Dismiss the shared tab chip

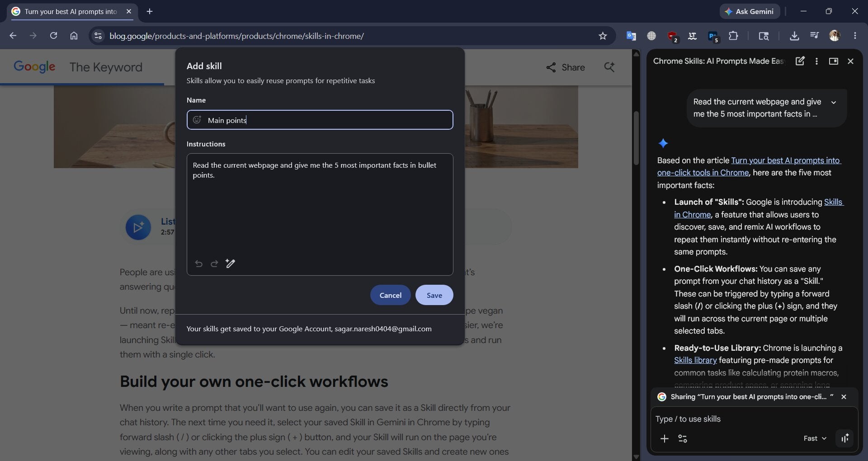[844, 397]
